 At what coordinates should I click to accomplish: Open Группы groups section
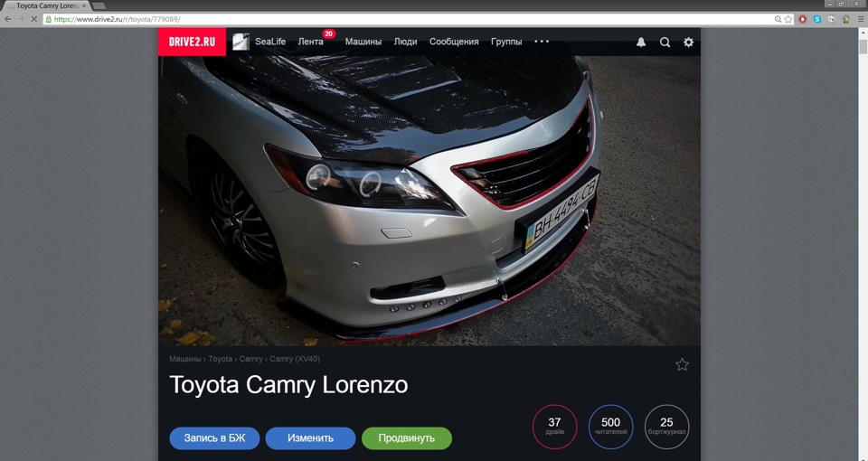pos(506,42)
